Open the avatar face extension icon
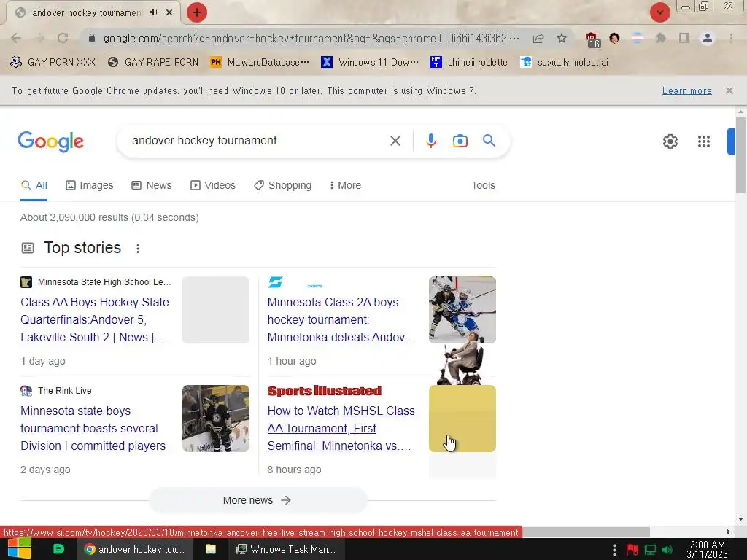This screenshot has height=560, width=747. [614, 38]
